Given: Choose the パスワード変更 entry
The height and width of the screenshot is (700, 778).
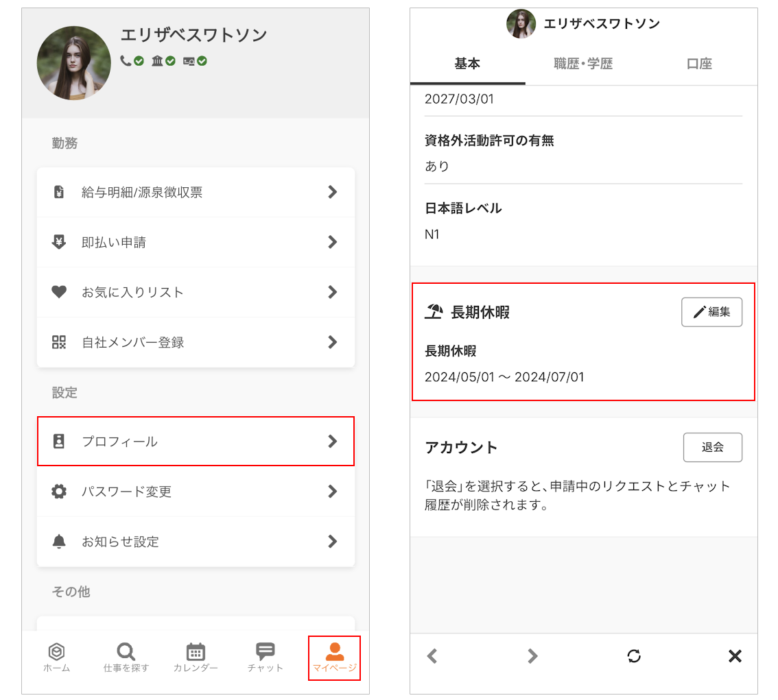Looking at the screenshot, I should tap(196, 492).
